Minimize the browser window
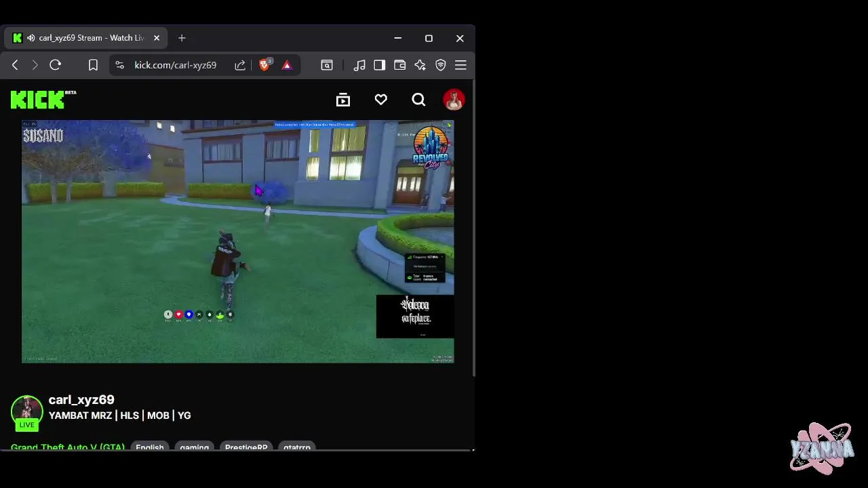Viewport: 868px width, 488px height. point(398,38)
